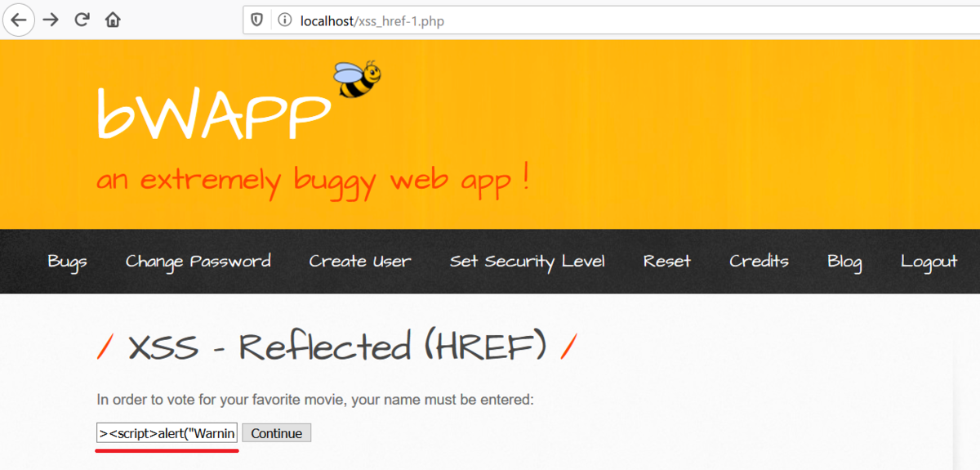
Task: Click the 'an extremely buggy web app !' tagline
Action: pos(313,179)
